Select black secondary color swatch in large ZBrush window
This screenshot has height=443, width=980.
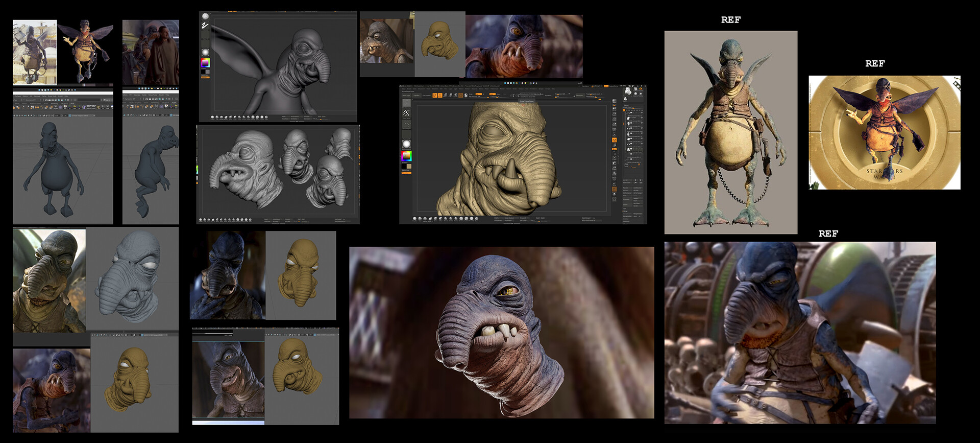point(404,166)
